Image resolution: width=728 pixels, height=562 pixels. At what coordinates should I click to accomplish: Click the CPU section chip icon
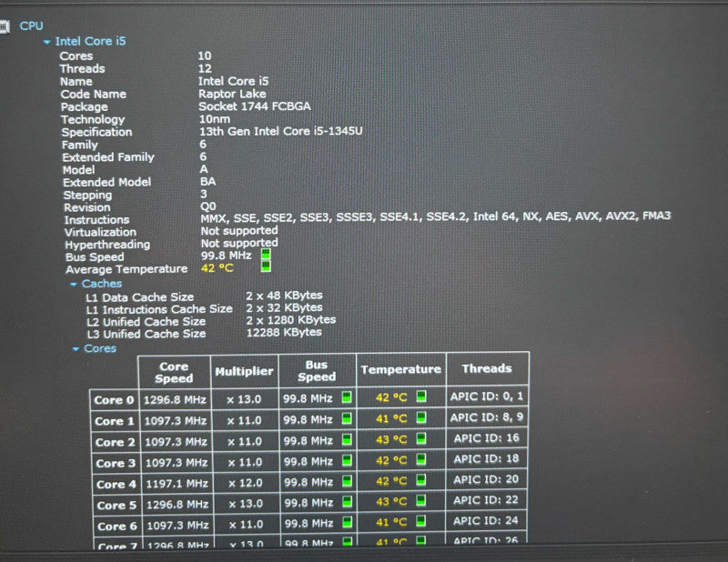click(x=5, y=27)
